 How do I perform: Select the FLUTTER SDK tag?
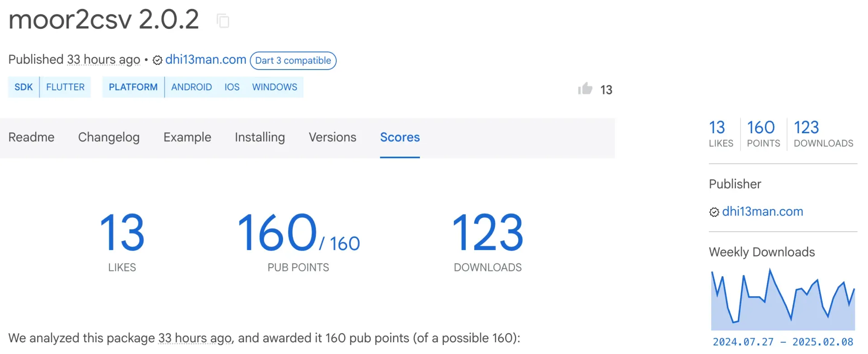click(x=65, y=87)
